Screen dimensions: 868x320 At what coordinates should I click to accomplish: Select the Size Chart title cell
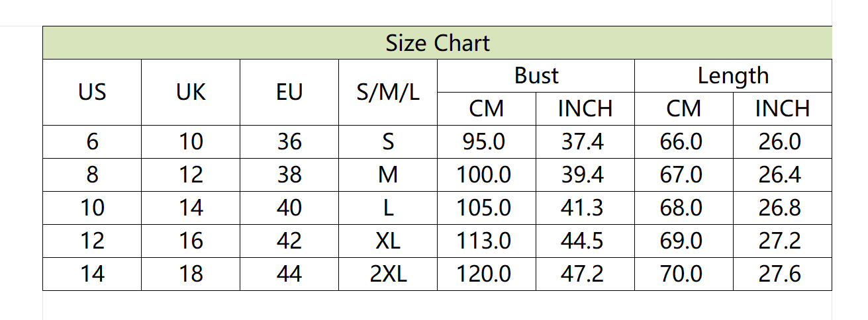coord(437,43)
